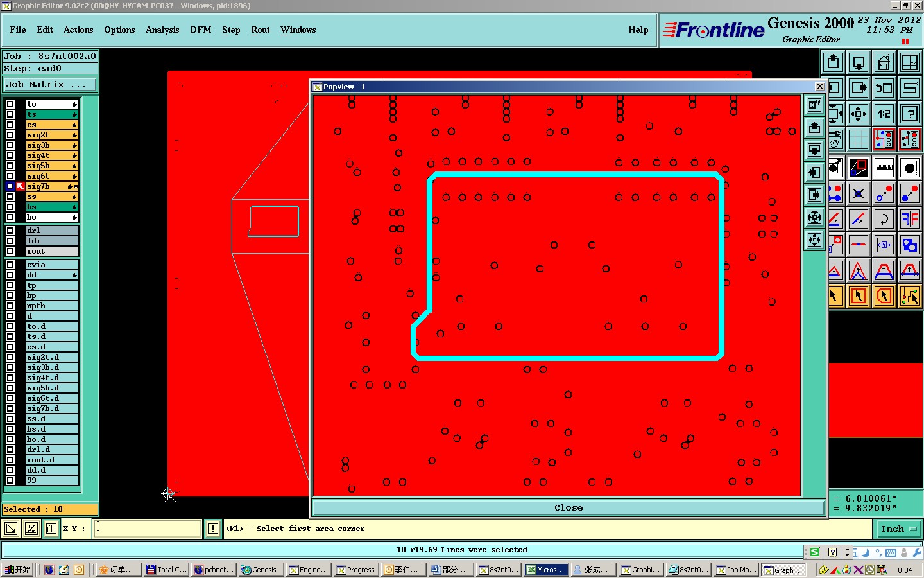The image size is (924, 578).
Task: Open Progress window from taskbar
Action: click(x=357, y=570)
